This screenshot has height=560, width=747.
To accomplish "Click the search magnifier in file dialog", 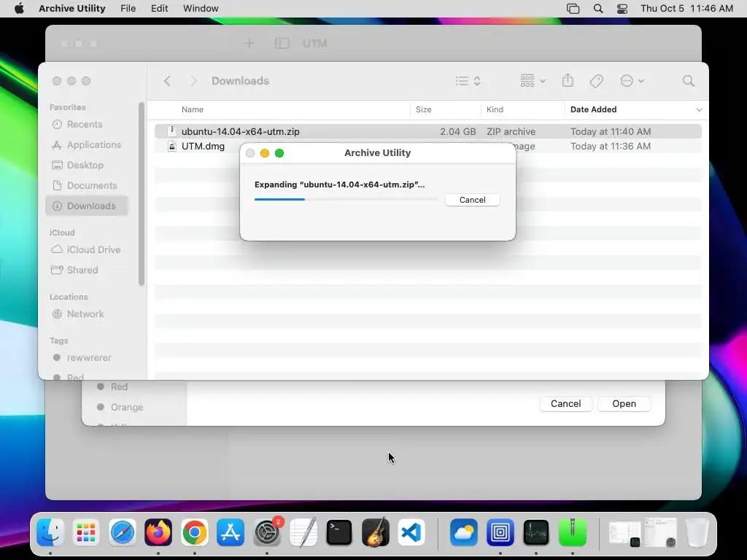I will pos(689,81).
